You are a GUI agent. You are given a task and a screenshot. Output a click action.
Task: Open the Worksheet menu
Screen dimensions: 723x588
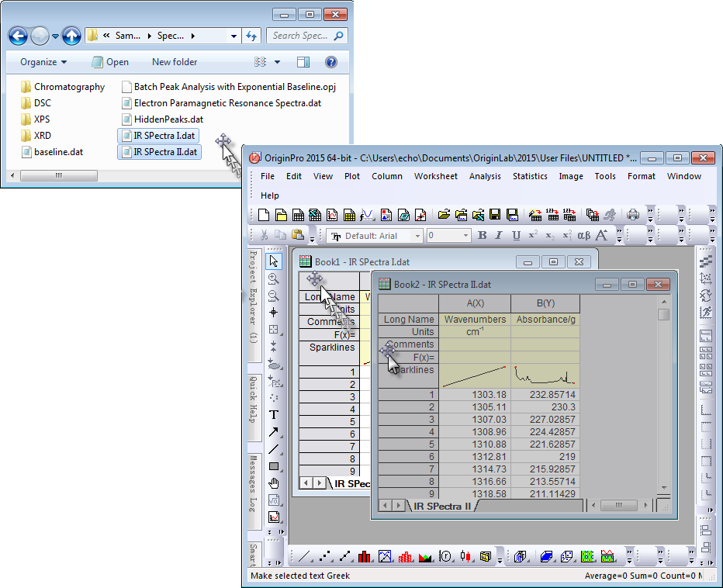click(x=435, y=176)
